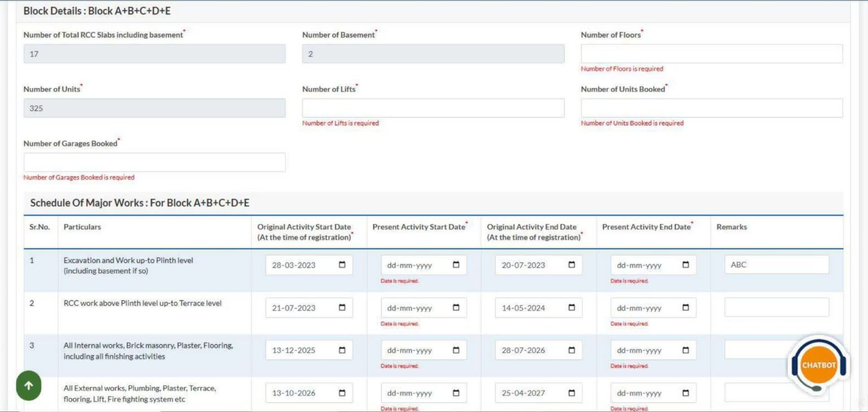Click the Number of Garages Booked input box
868x412 pixels.
(x=154, y=162)
